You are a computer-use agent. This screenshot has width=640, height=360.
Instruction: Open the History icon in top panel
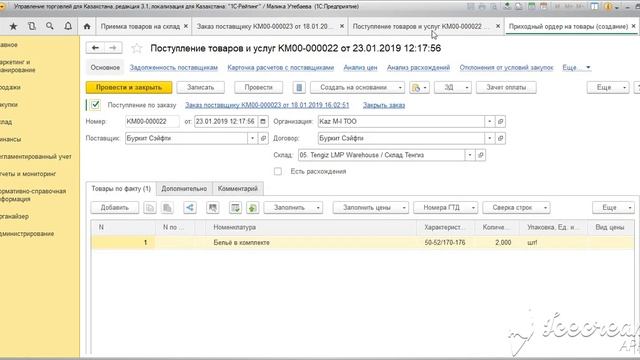(x=31, y=26)
